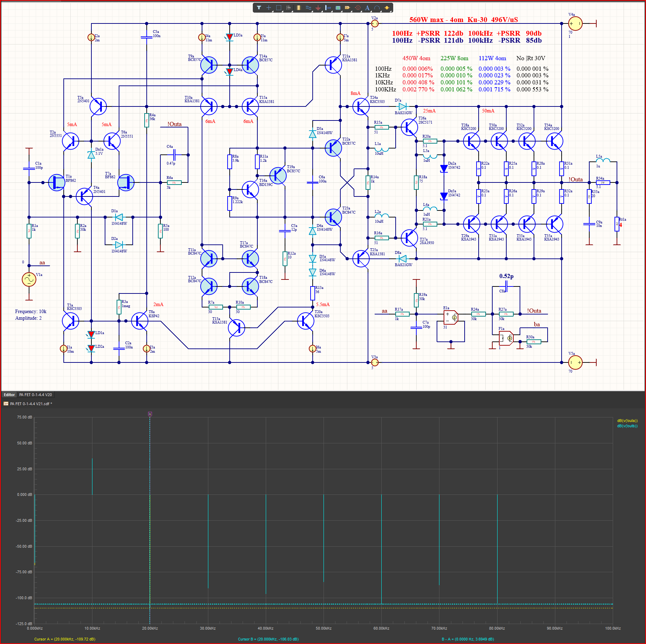Viewport: 646px width, 644px height.
Task: Select the F1a controlled source symbol
Action: coord(506,338)
